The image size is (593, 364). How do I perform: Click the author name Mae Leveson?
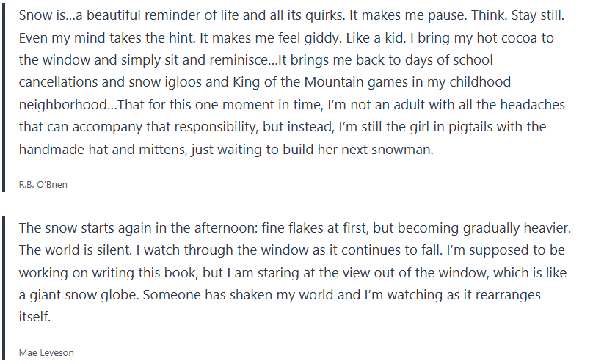46,352
